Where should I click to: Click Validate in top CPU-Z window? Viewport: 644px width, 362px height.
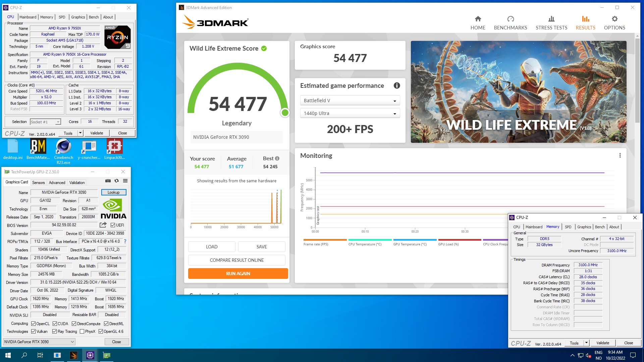point(97,133)
